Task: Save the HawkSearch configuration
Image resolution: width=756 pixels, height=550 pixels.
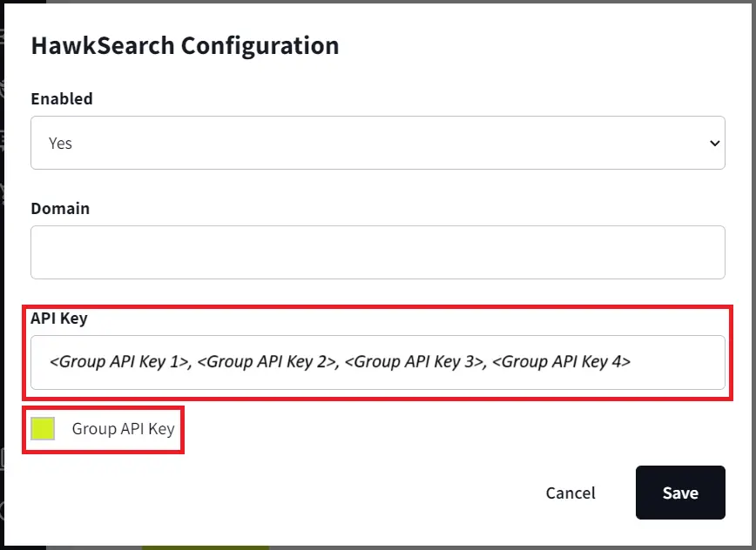Action: 680,493
